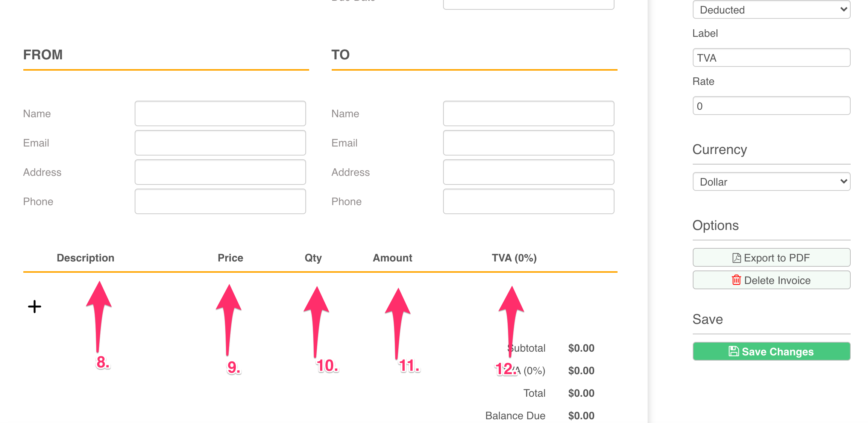The width and height of the screenshot is (868, 423).
Task: Click the plus icon to add item row
Action: tap(34, 307)
